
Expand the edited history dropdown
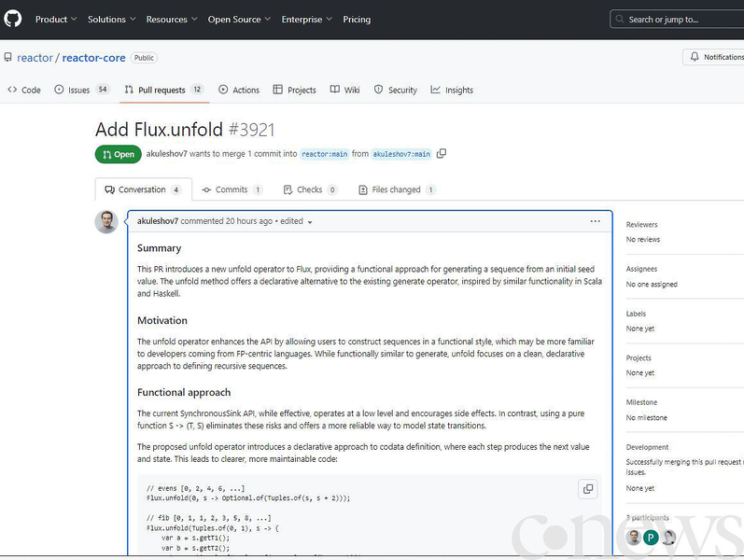tap(296, 221)
